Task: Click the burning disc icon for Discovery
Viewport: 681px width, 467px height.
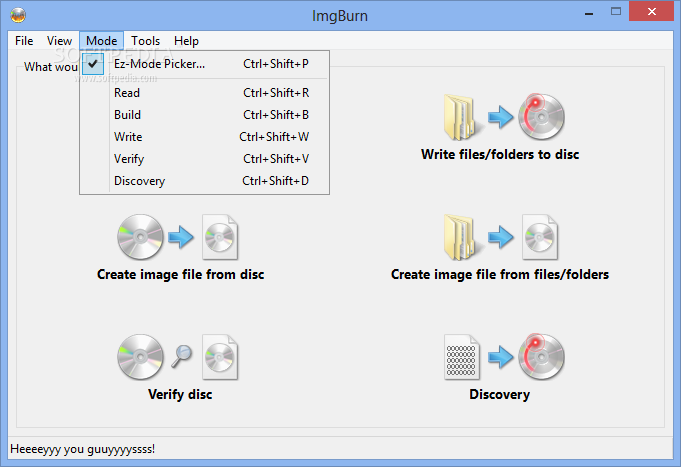Action: click(541, 356)
